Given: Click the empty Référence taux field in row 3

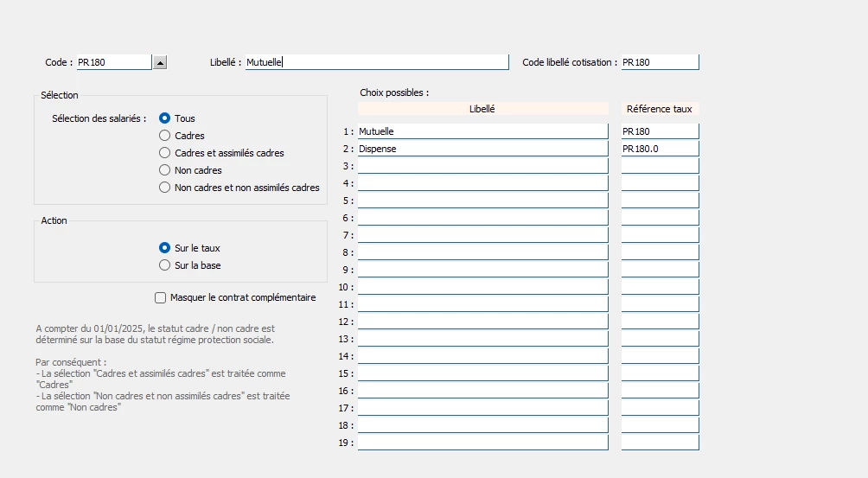Looking at the screenshot, I should point(659,166).
